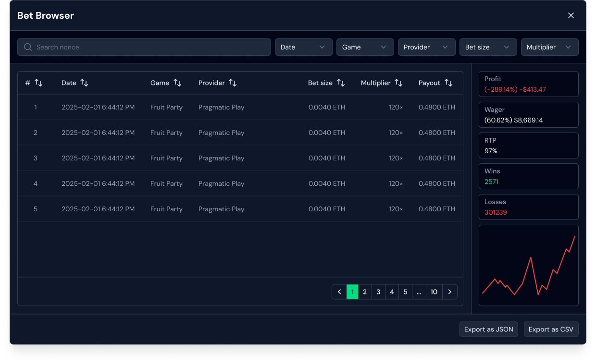Sort by Provider using its arrows icon

(x=233, y=83)
